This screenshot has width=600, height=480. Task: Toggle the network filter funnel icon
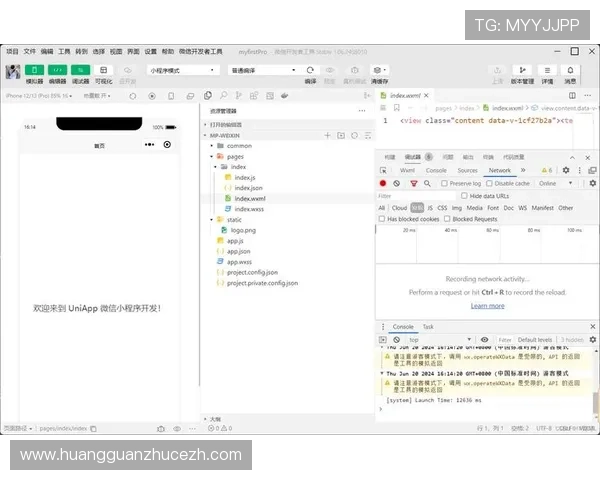tap(414, 184)
